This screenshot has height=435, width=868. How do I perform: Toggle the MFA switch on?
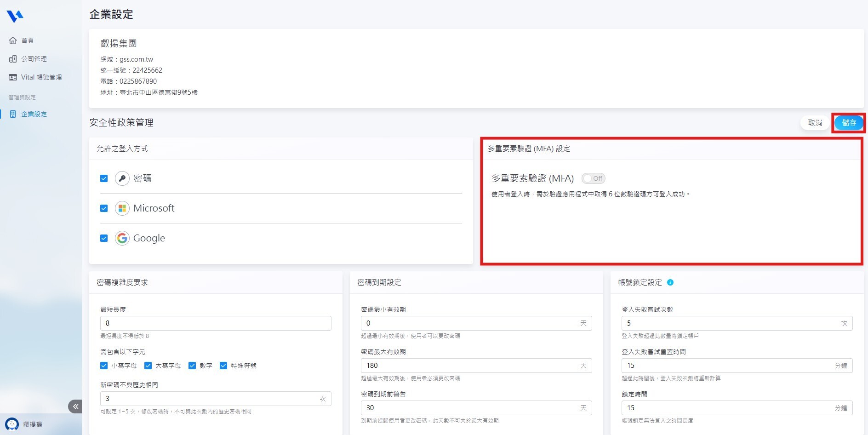pos(593,178)
